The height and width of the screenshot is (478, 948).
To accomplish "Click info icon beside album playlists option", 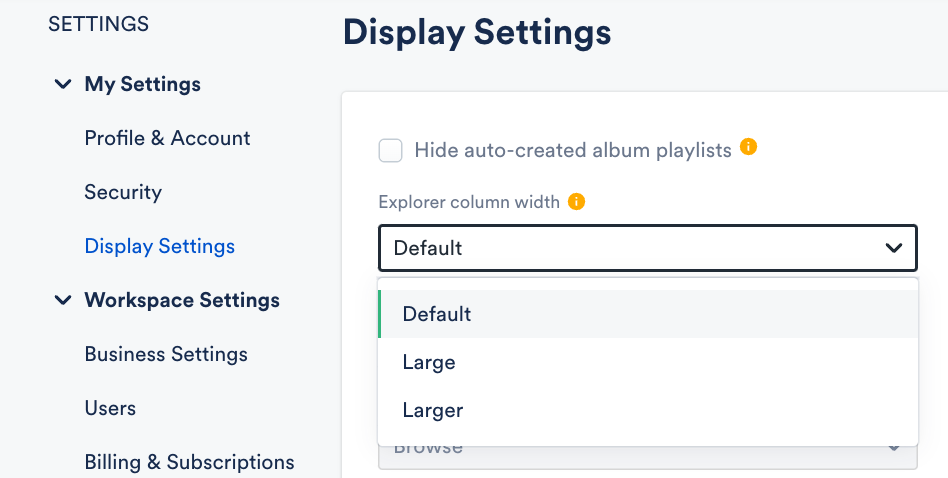I will point(748,149).
